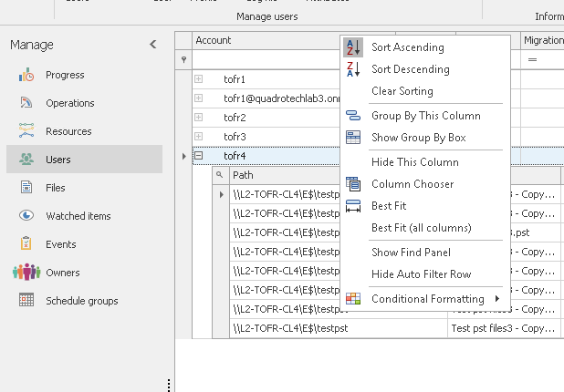Click the Conditional Formatting color grid icon
Viewport: 564px width, 392px height.
click(353, 299)
